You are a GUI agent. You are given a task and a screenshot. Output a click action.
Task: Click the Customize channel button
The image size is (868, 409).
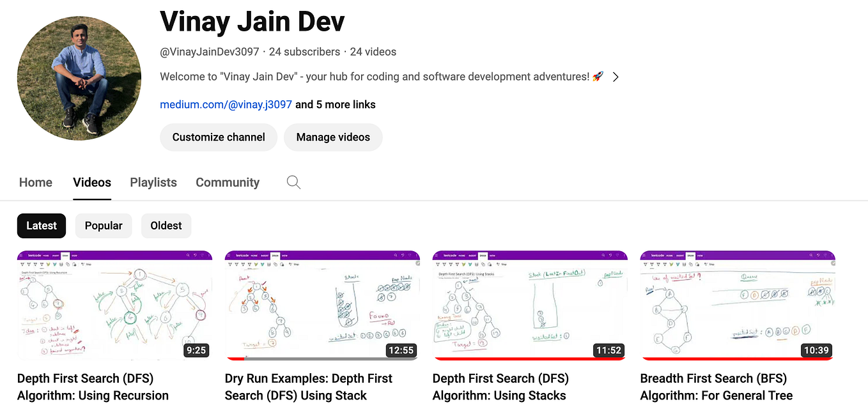coord(219,137)
